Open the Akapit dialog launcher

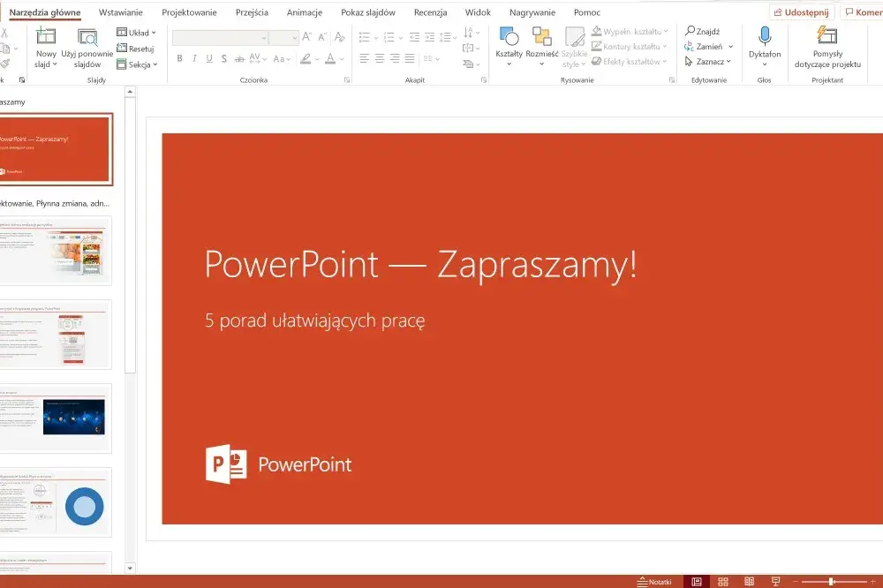pyautogui.click(x=484, y=80)
